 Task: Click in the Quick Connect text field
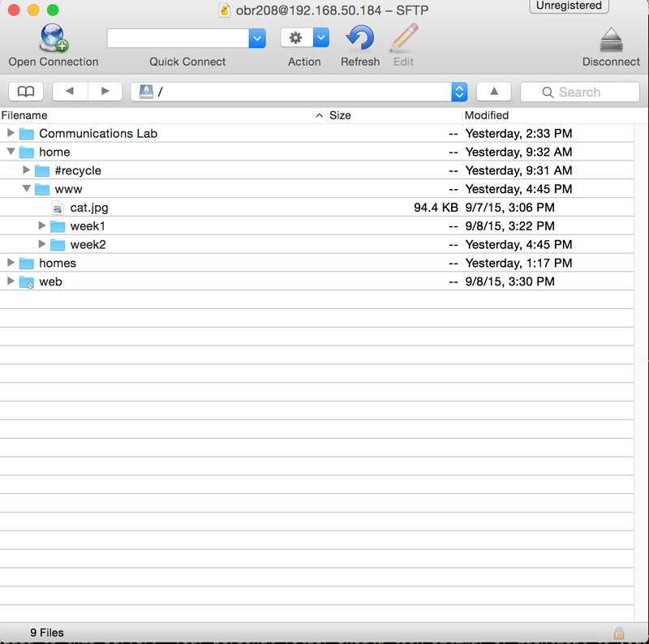[x=178, y=38]
